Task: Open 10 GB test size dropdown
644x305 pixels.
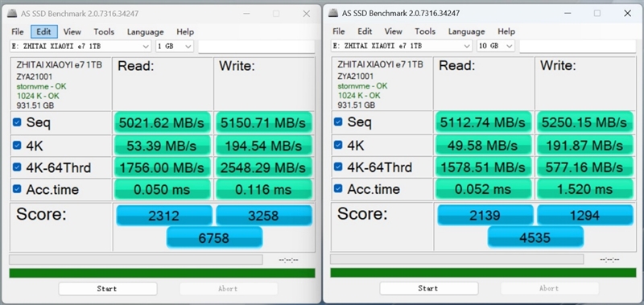Action: pyautogui.click(x=496, y=46)
